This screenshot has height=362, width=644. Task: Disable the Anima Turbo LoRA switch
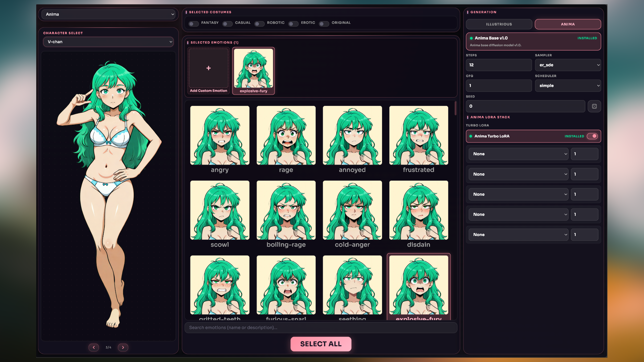592,136
